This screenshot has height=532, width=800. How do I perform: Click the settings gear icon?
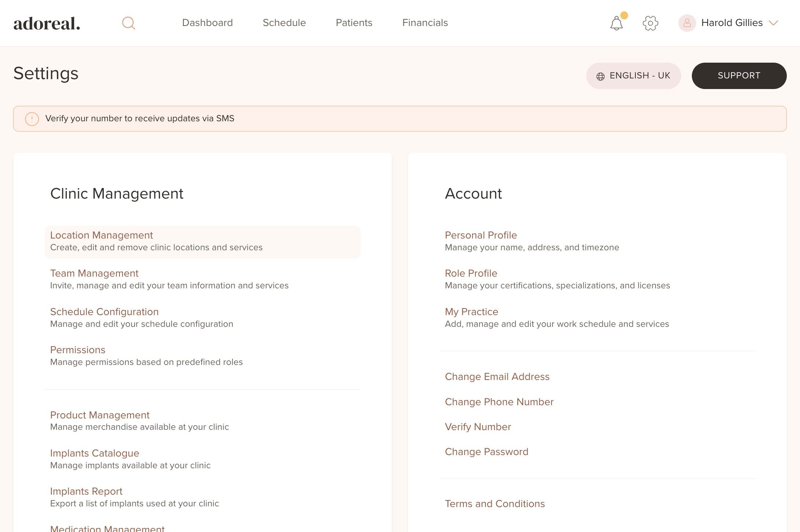[x=650, y=23]
